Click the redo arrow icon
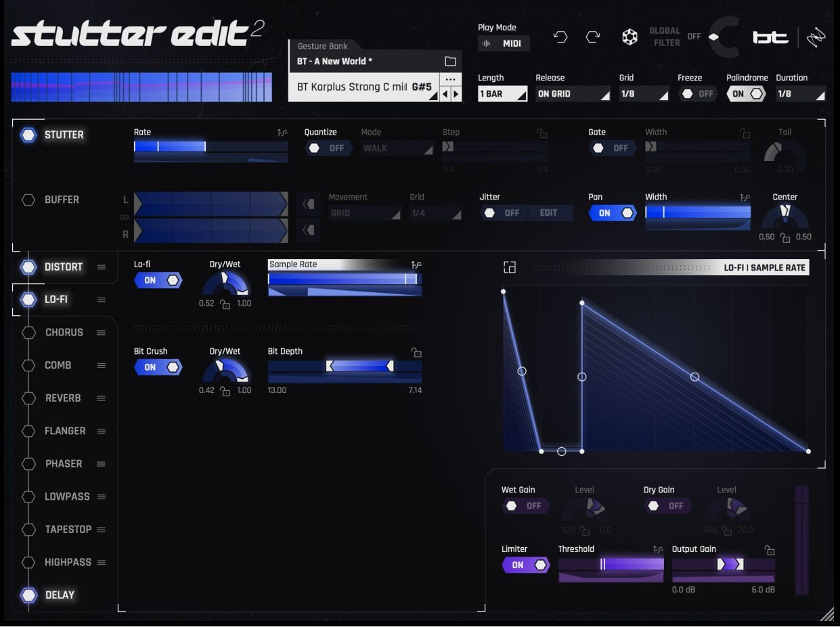The image size is (840, 627). click(x=593, y=37)
